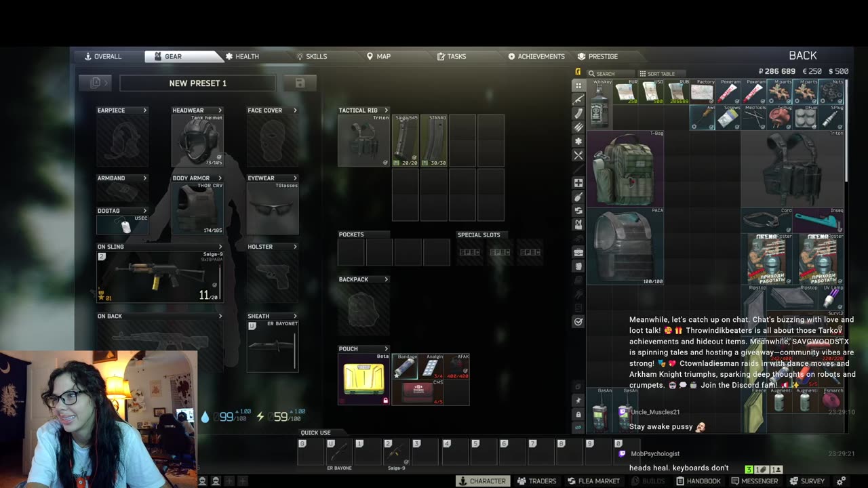Select the Beta secure container
The image size is (868, 488).
(x=364, y=379)
